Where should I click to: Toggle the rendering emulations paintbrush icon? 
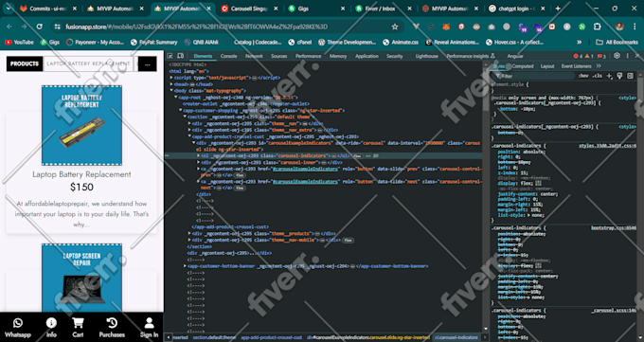(619, 76)
